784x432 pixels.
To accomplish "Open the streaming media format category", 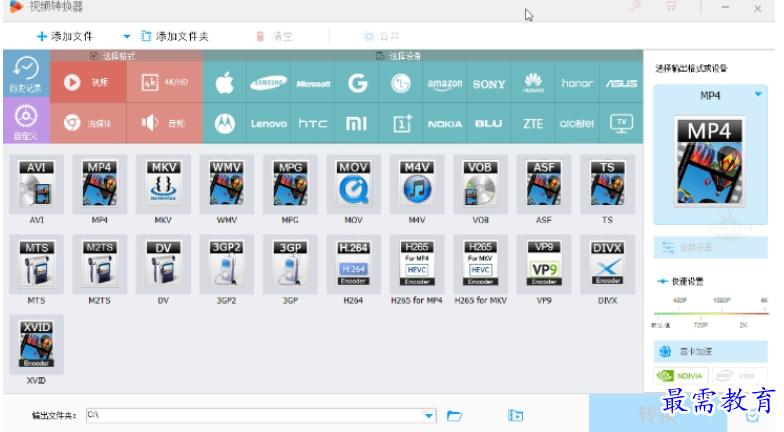I will pyautogui.click(x=88, y=123).
